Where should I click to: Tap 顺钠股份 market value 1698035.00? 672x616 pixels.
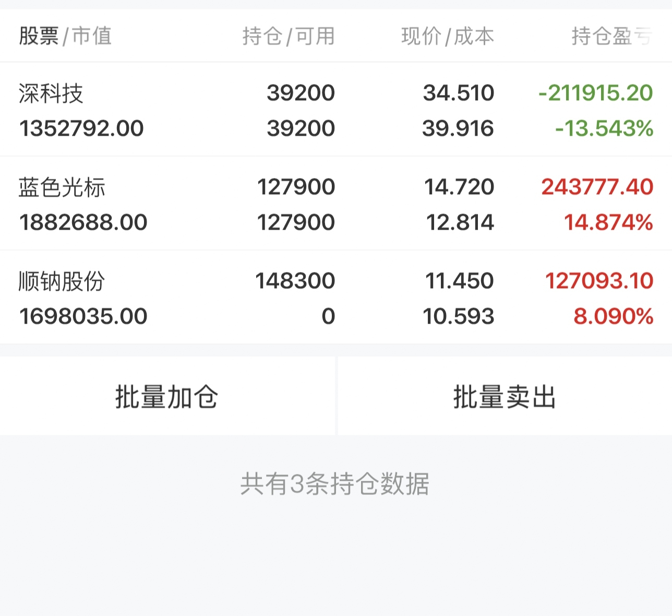click(x=83, y=316)
